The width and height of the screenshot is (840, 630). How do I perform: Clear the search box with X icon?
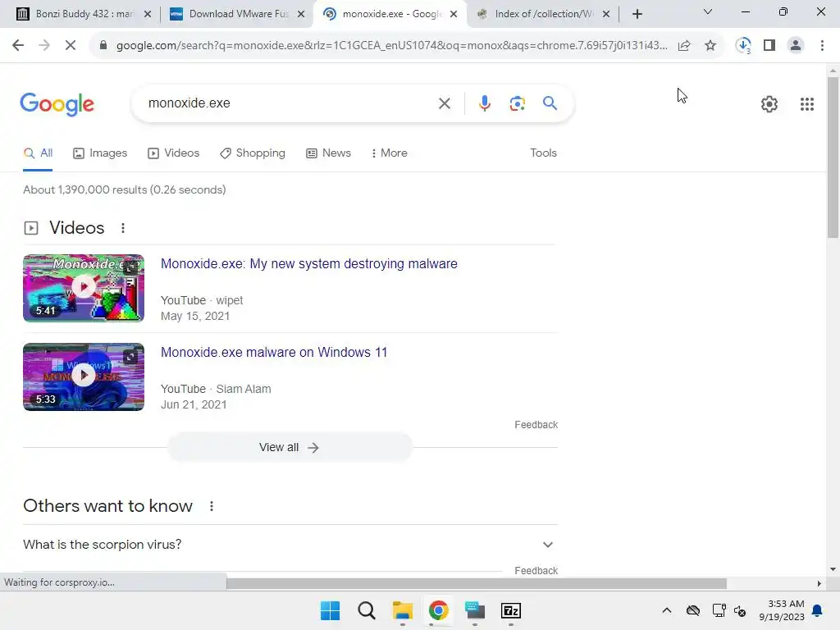tap(444, 103)
